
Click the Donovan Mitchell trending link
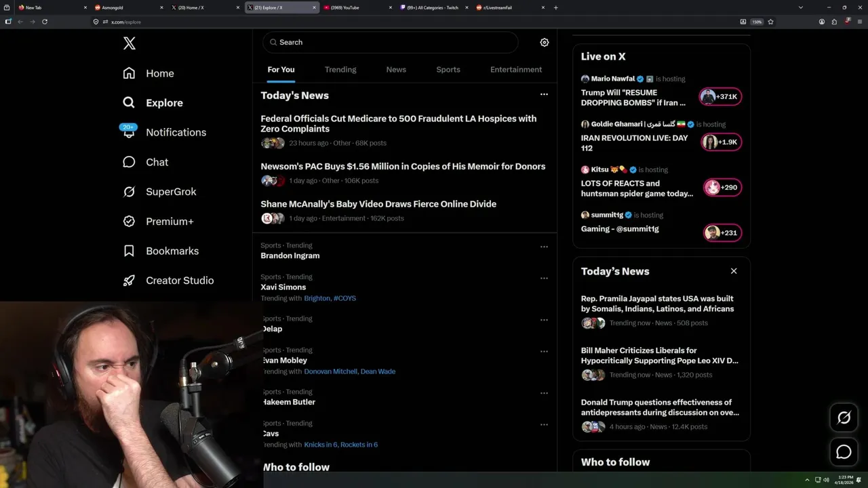coord(330,371)
